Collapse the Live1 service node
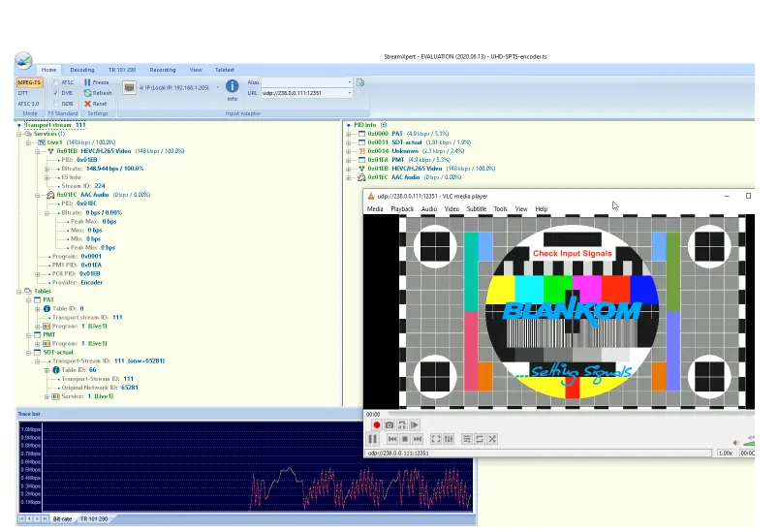This screenshot has height=532, width=779. (x=29, y=142)
